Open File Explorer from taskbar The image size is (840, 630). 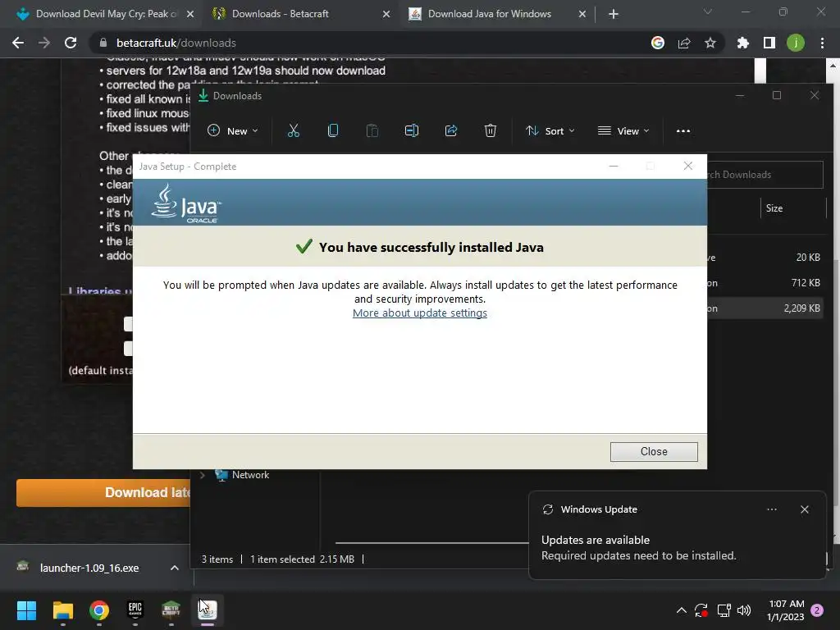62,610
